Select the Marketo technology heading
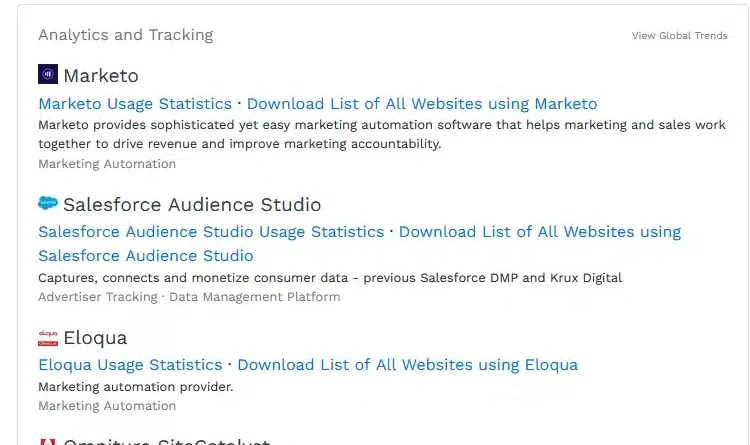750x445 pixels. (x=101, y=76)
